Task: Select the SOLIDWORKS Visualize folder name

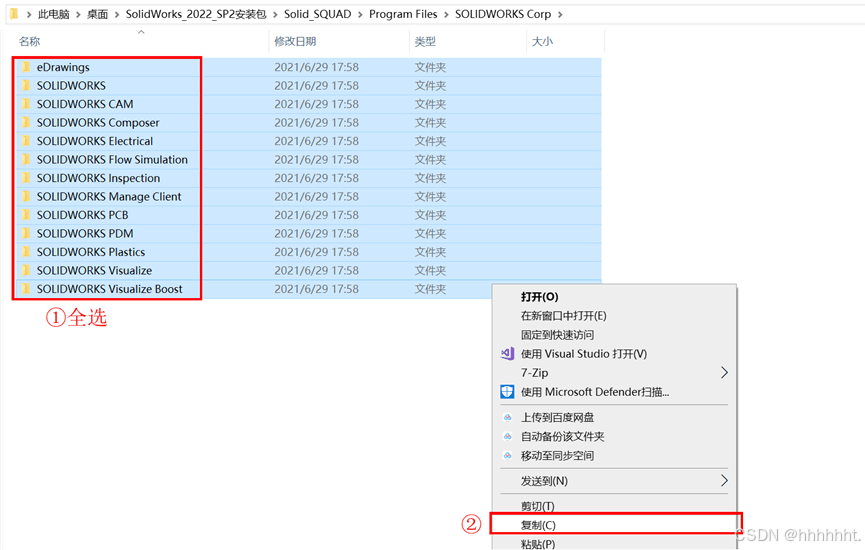Action: pyautogui.click(x=94, y=270)
